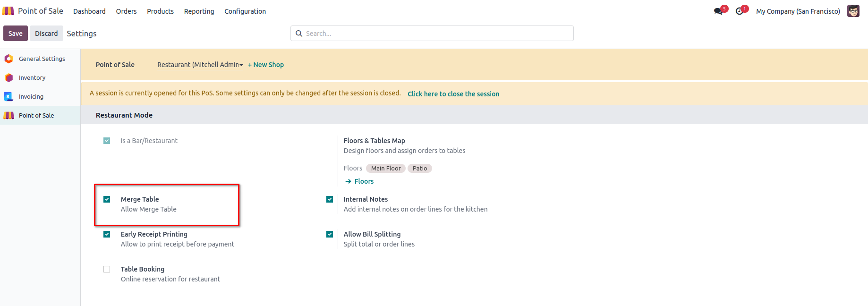Screen dimensions: 868x306
Task: Click the Point of Sale app logo icon
Action: (x=9, y=11)
